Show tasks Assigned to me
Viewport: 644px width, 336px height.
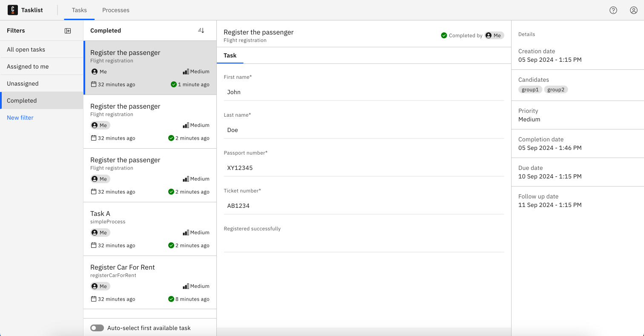[x=28, y=66]
